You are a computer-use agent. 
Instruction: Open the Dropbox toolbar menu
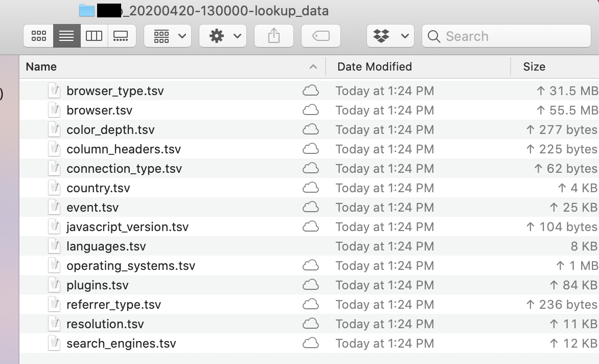(390, 36)
